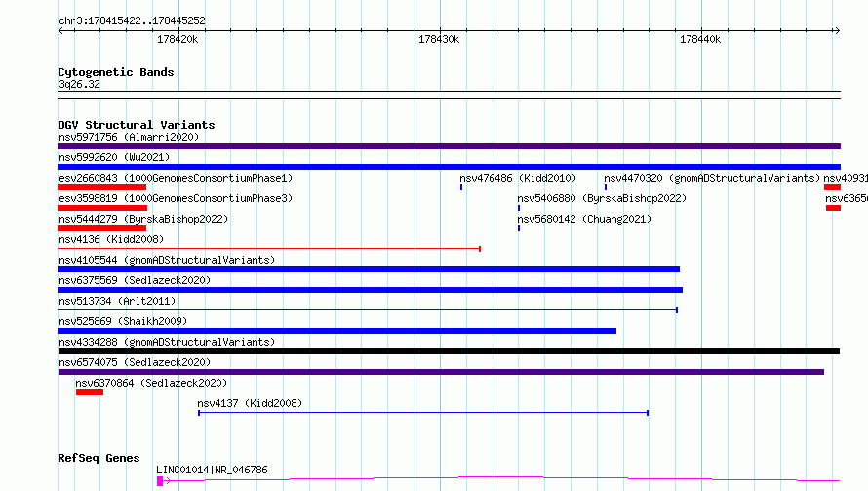Open nsv5444279 (ByrskaBishop2022) label

(x=143, y=219)
